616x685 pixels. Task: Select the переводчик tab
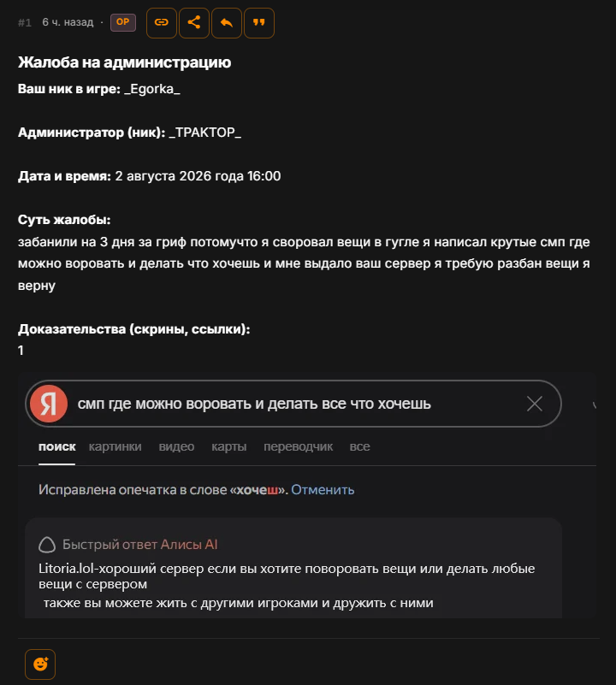[x=299, y=446]
